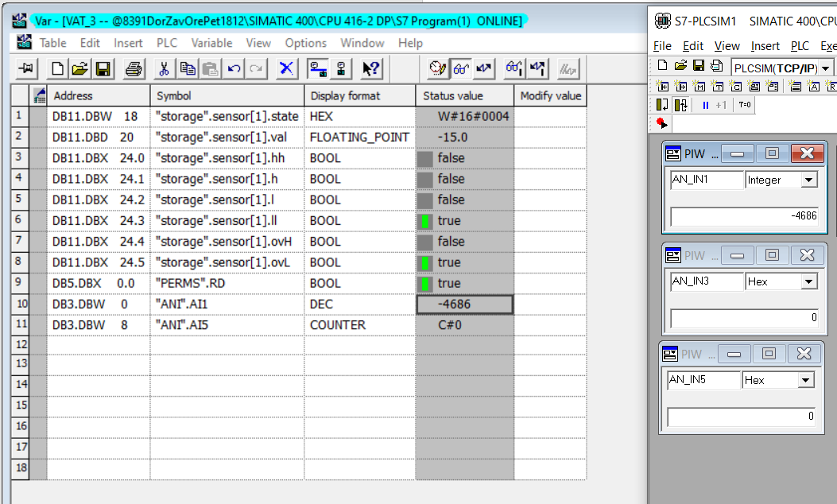Toggle the PLCSIM pause button
This screenshot has width=837, height=504.
coord(706,105)
